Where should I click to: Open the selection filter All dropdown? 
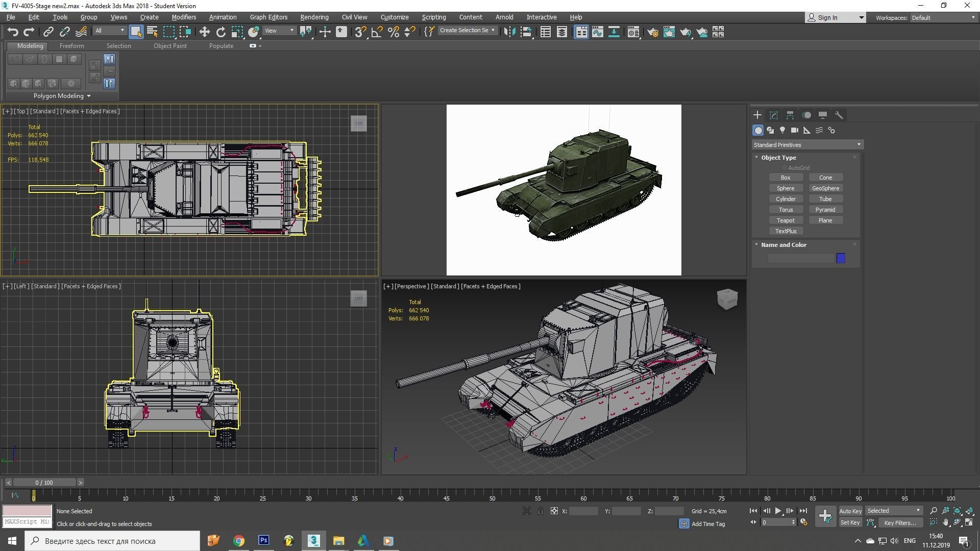point(110,31)
